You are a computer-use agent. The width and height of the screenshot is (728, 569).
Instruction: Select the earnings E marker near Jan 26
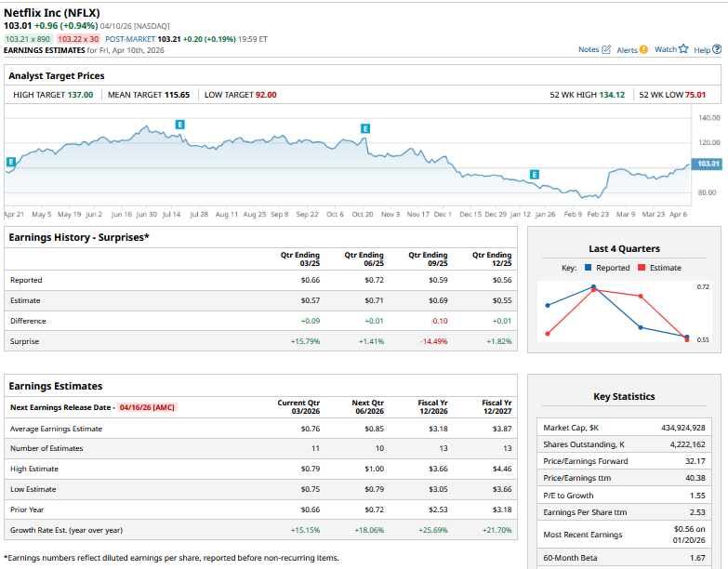pyautogui.click(x=534, y=174)
